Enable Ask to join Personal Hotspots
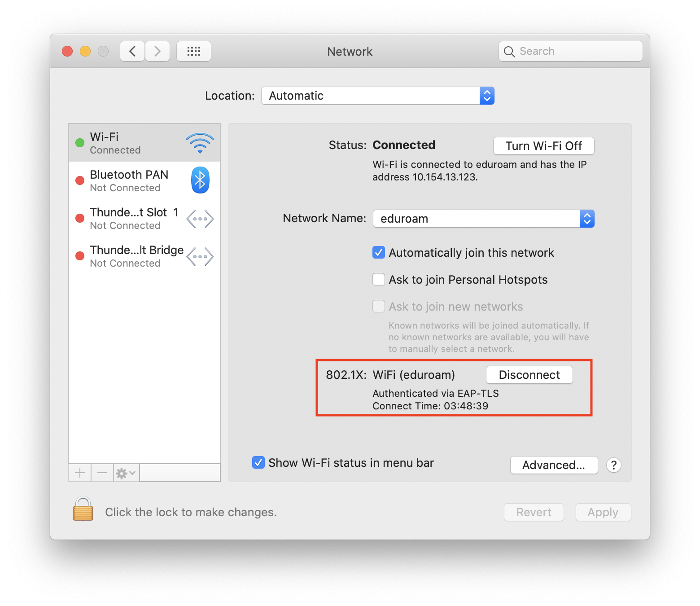 tap(379, 280)
